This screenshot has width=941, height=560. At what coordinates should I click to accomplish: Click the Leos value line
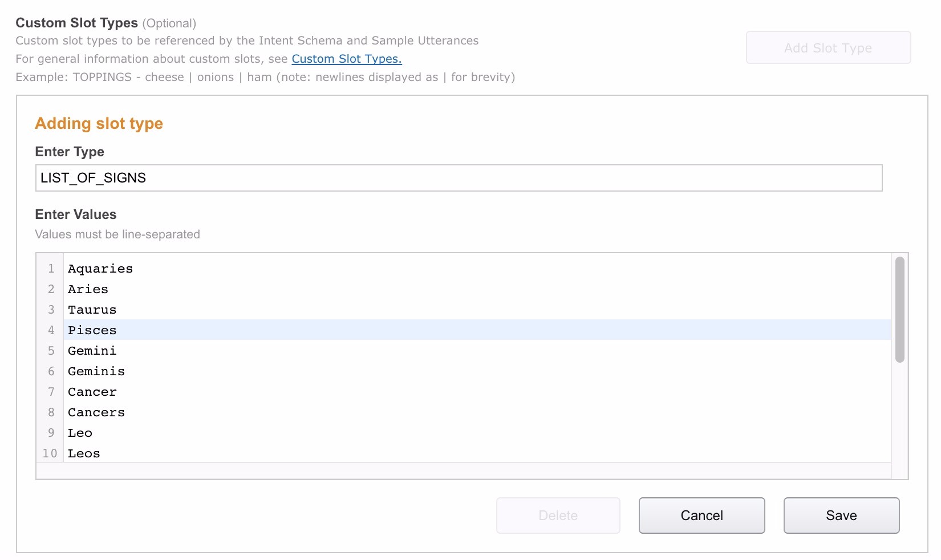(84, 453)
